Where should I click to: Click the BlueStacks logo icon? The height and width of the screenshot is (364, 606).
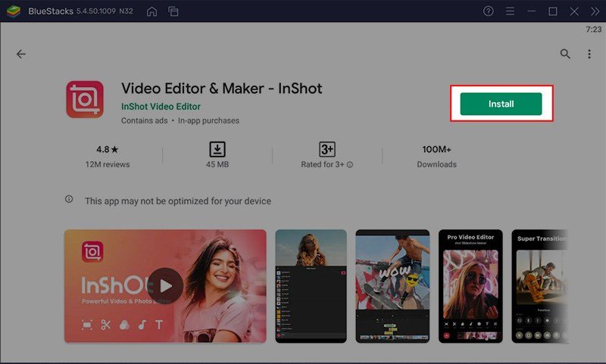click(14, 11)
